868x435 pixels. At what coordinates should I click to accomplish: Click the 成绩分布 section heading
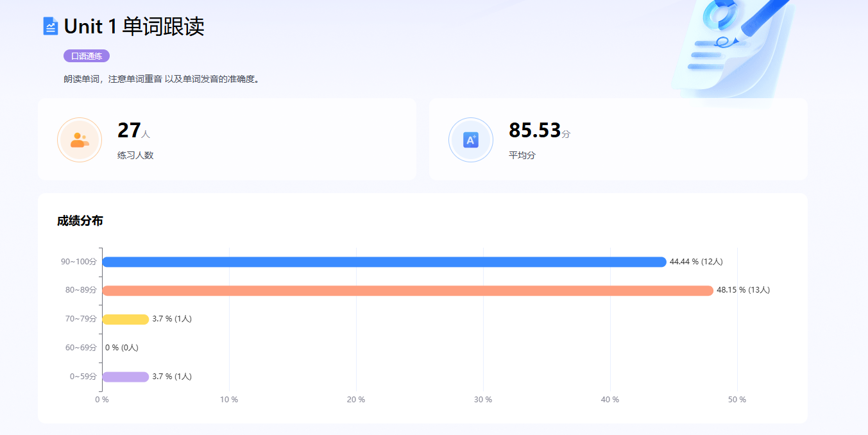point(80,221)
